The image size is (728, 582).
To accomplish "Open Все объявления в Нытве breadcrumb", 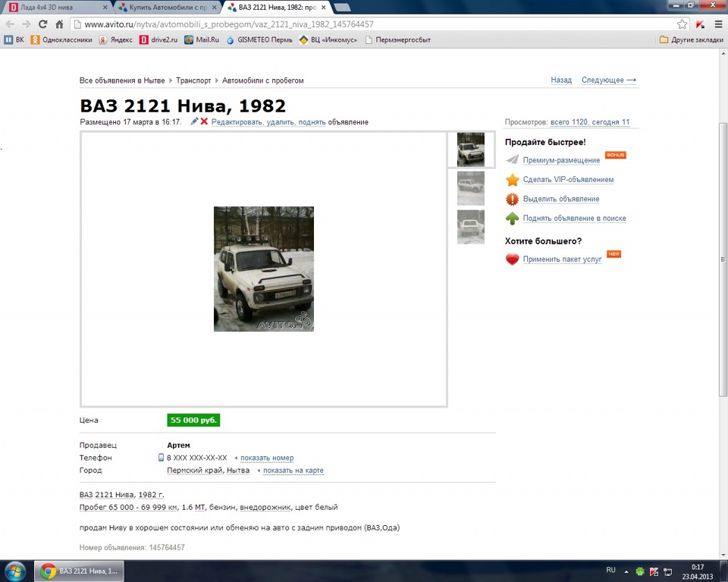I will point(122,80).
